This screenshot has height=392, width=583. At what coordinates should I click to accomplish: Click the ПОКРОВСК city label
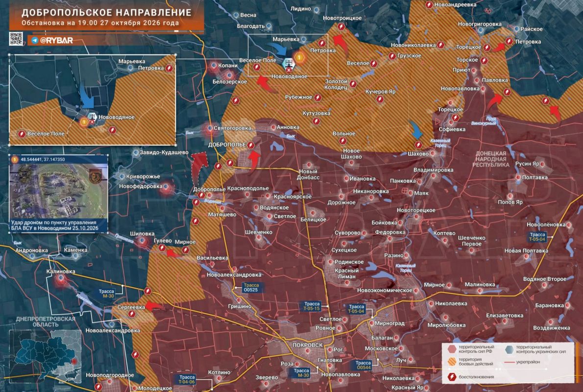[308, 345]
